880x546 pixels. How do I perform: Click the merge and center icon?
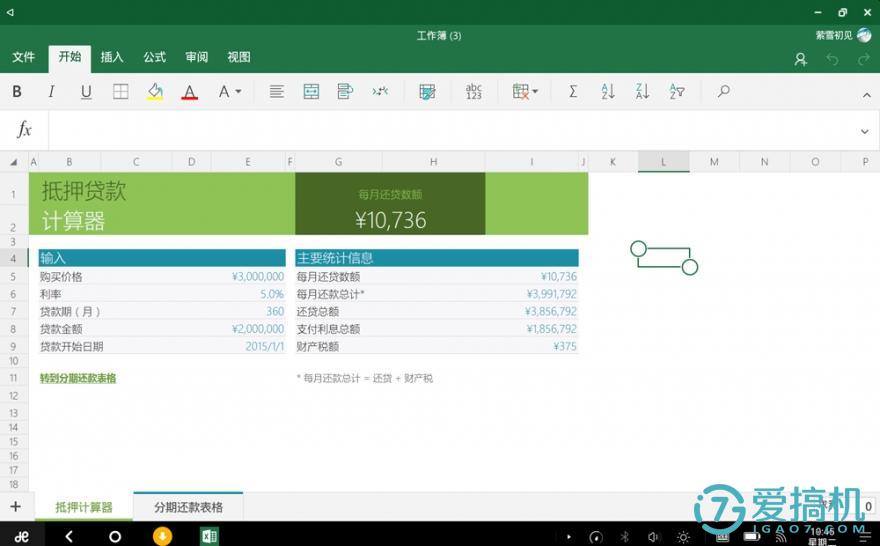(x=311, y=91)
